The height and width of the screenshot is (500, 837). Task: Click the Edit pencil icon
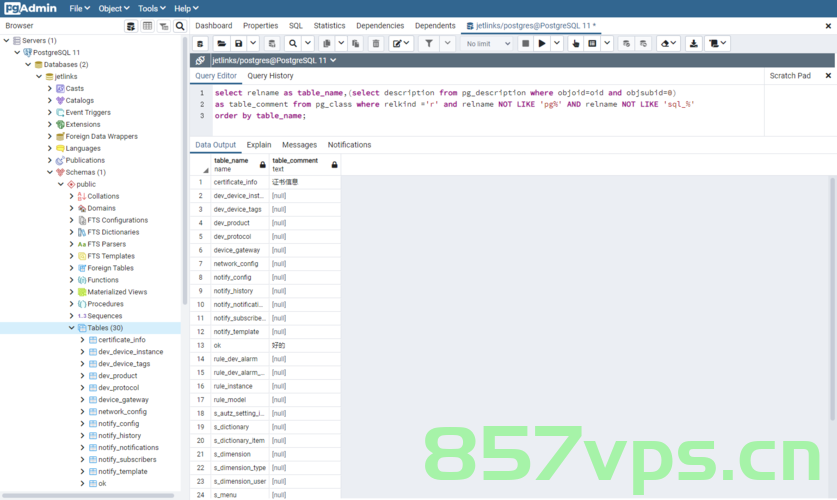coord(401,44)
